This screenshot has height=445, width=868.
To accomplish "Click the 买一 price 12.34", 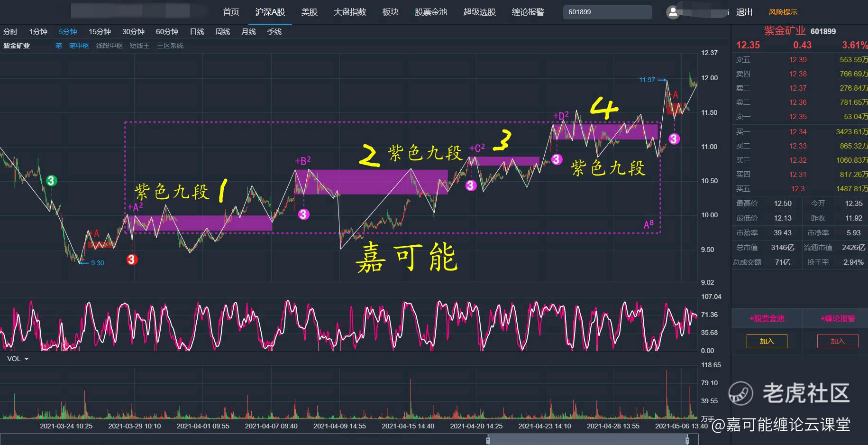I will point(798,132).
